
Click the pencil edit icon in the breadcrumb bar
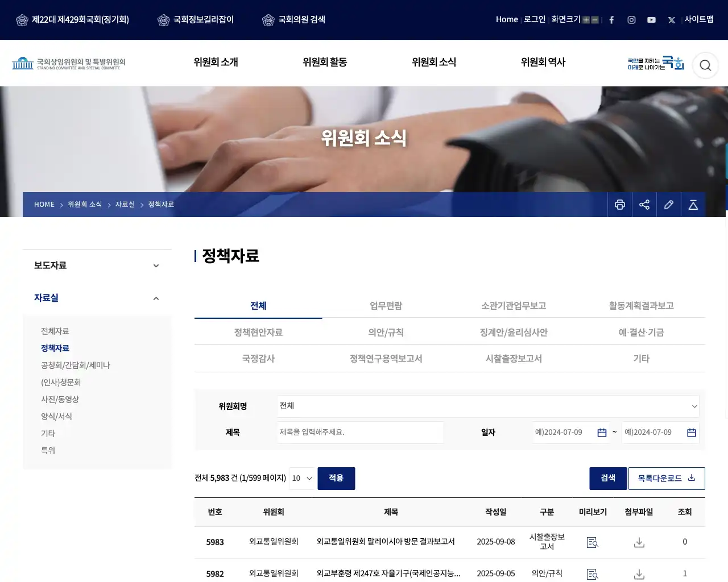click(669, 205)
